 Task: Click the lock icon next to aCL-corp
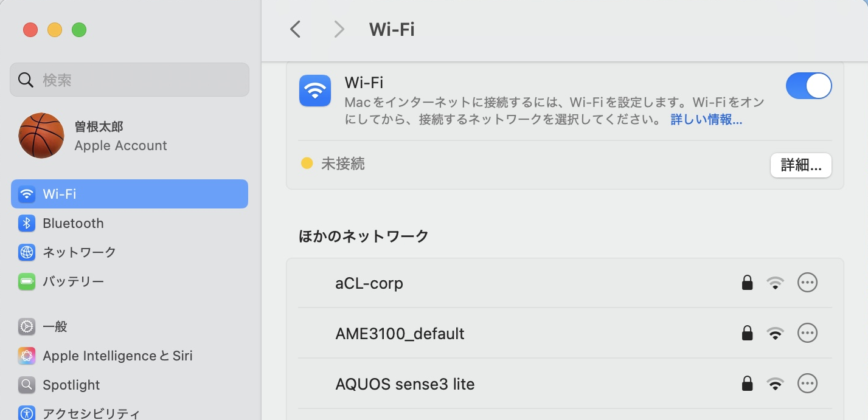pos(747,283)
